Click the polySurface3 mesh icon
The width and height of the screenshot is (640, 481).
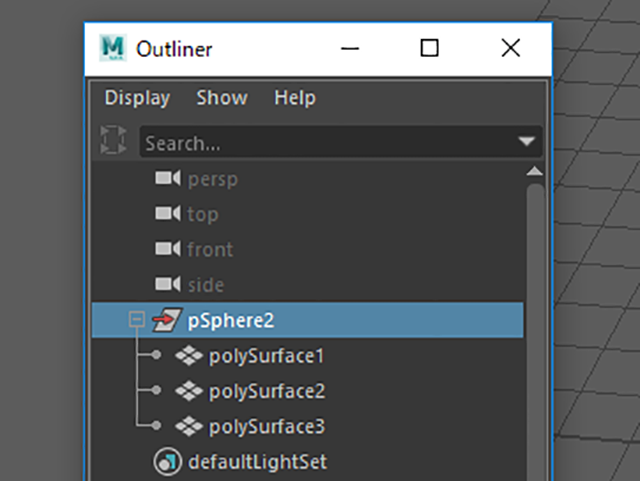coord(189,426)
